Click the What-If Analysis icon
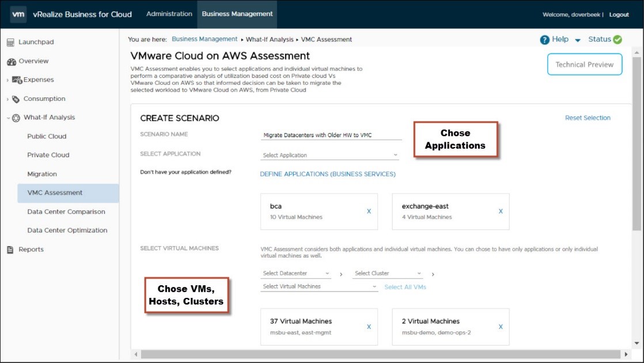The image size is (644, 363). pos(16,118)
